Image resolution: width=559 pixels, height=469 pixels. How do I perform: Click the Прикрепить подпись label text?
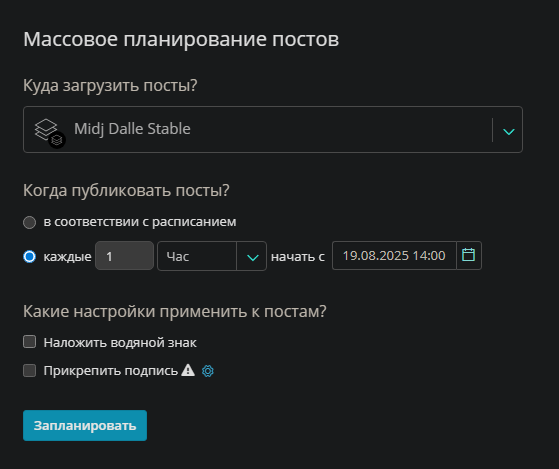[x=111, y=371]
